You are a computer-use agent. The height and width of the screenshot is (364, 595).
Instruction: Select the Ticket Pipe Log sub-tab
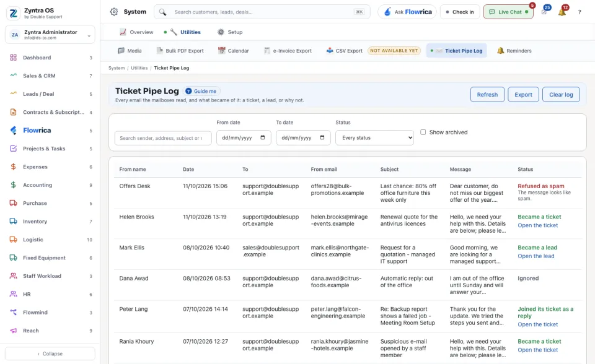coord(457,51)
